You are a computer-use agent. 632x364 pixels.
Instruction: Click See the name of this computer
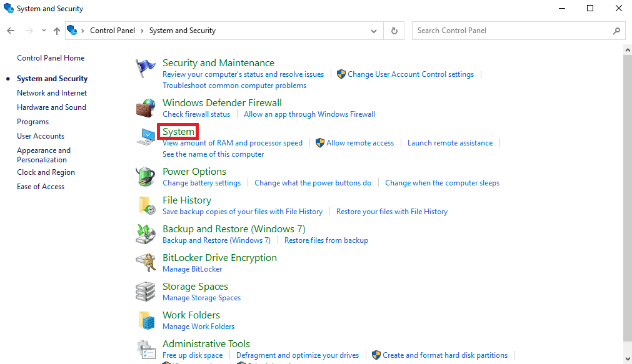point(213,154)
